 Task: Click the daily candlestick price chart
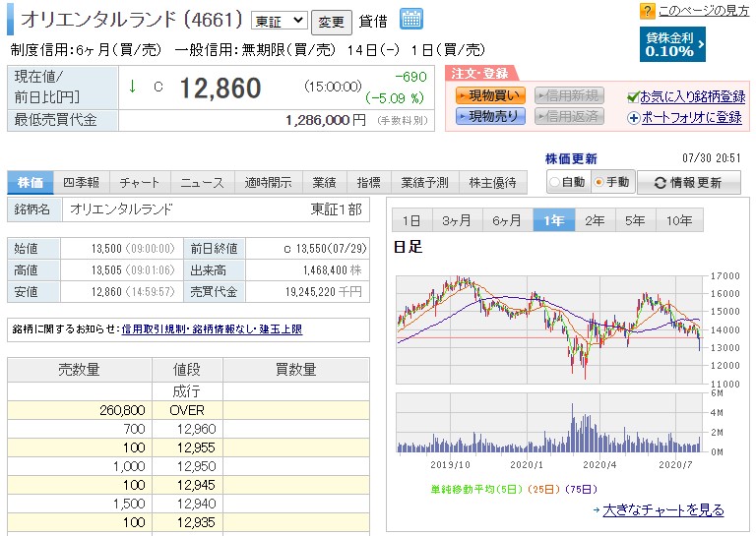[549, 329]
